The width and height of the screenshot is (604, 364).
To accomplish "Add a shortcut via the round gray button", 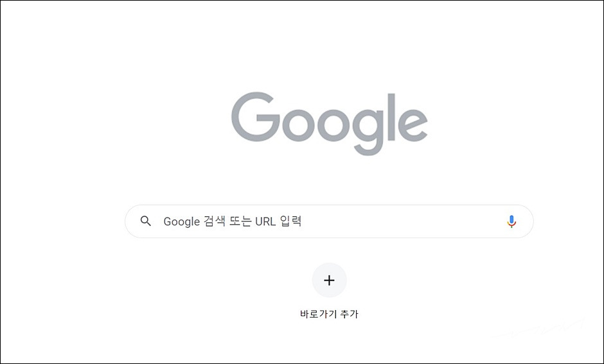I will (x=329, y=280).
